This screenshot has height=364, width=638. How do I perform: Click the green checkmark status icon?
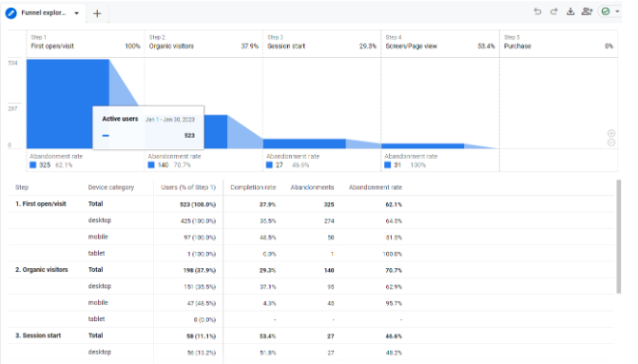(x=606, y=11)
